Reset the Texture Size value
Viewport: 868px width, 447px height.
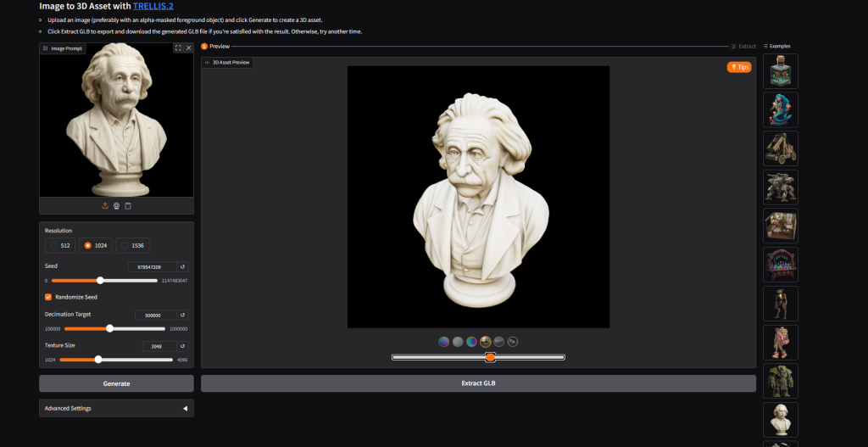[x=182, y=346]
